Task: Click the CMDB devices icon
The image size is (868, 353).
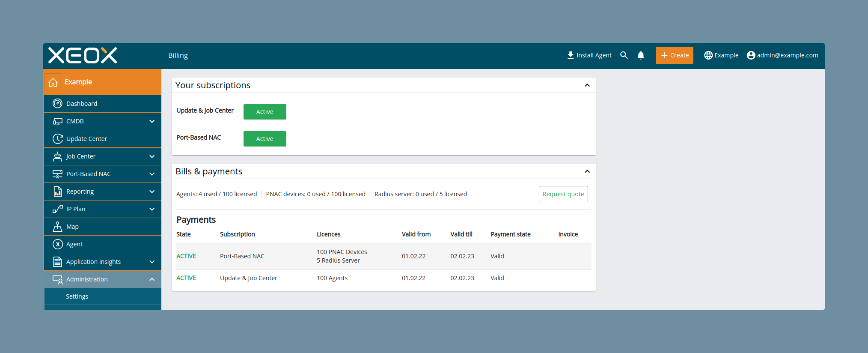Action: point(57,121)
